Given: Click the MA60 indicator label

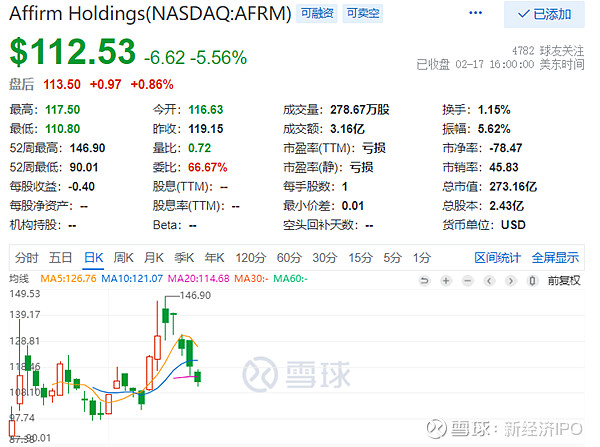Looking at the screenshot, I should coord(290,279).
